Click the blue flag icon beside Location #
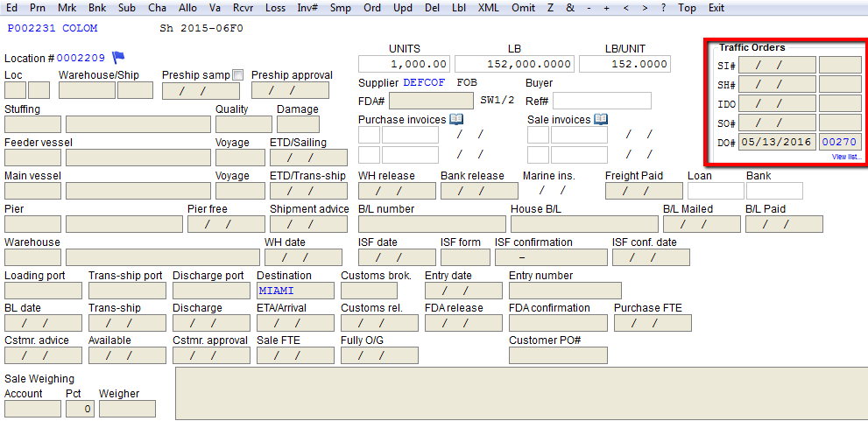 tap(118, 57)
